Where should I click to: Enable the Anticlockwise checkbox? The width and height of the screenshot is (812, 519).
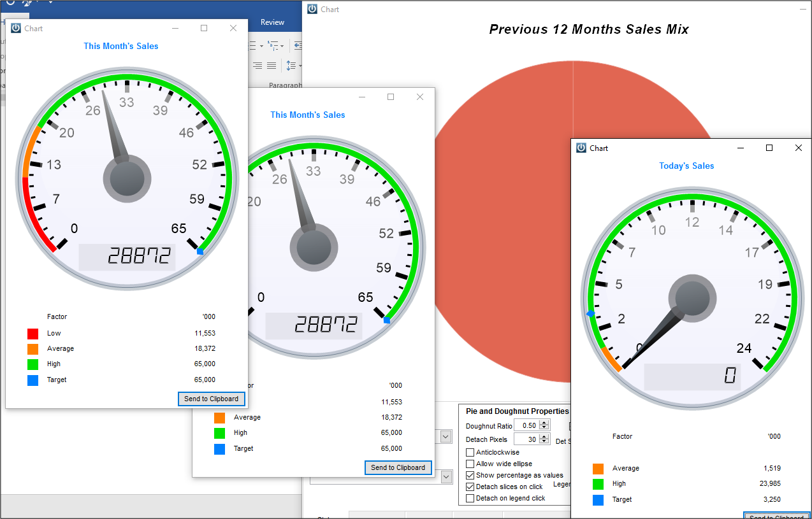470,452
